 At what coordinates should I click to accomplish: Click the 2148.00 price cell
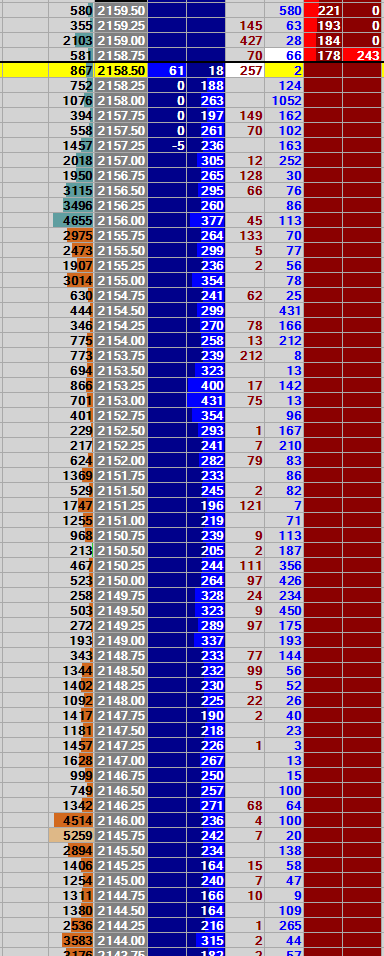121,701
